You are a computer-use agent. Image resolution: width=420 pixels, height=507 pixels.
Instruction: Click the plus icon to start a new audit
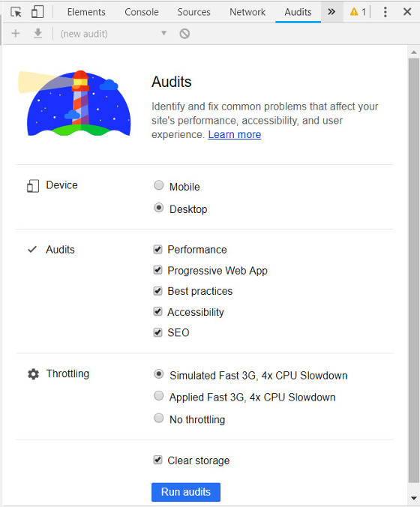[16, 33]
